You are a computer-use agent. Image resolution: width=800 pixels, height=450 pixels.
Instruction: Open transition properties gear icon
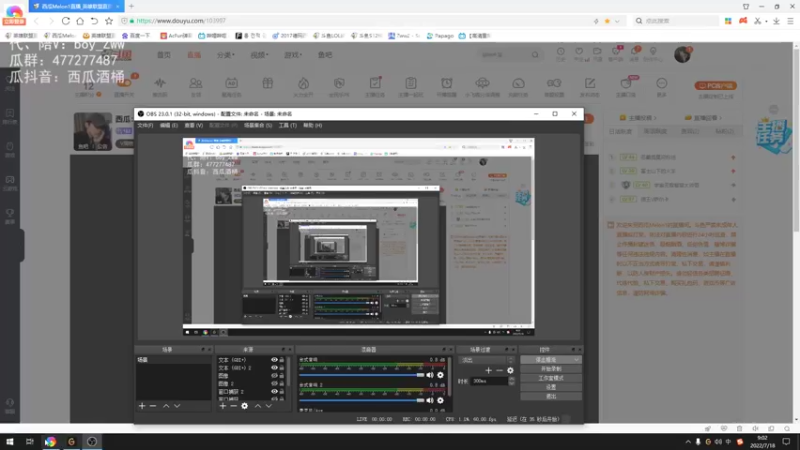510,370
